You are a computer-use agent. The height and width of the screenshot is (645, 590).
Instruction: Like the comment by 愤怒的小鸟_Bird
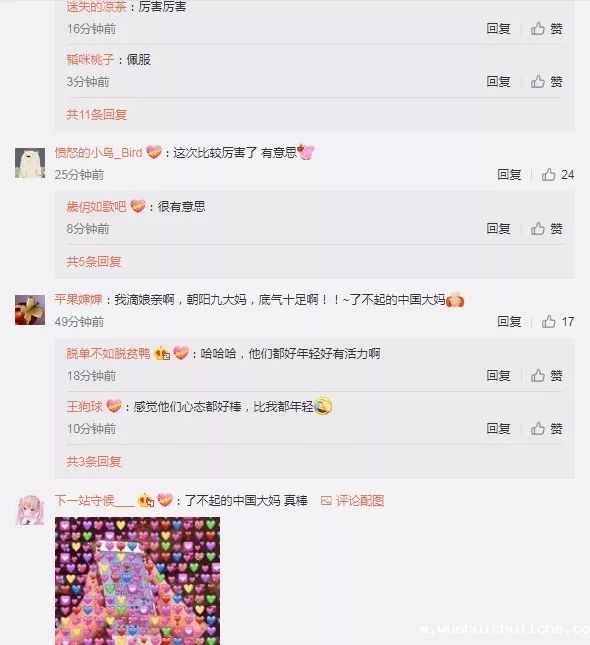pyautogui.click(x=557, y=175)
